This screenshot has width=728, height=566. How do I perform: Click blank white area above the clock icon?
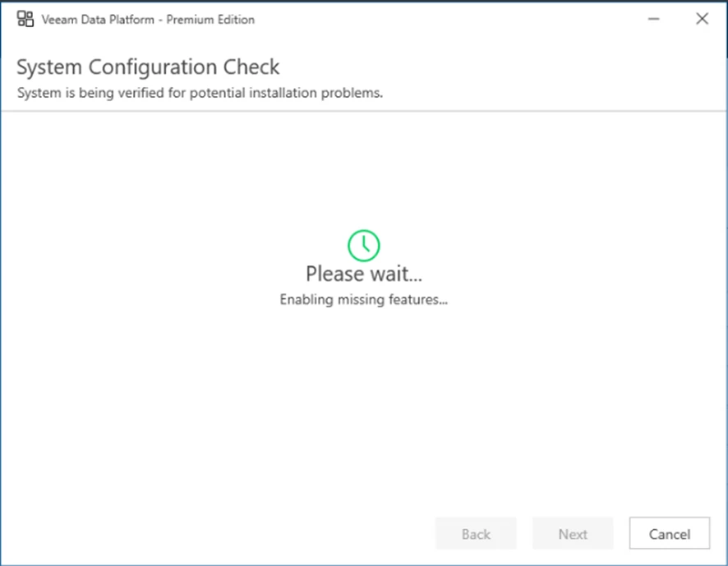pyautogui.click(x=364, y=173)
